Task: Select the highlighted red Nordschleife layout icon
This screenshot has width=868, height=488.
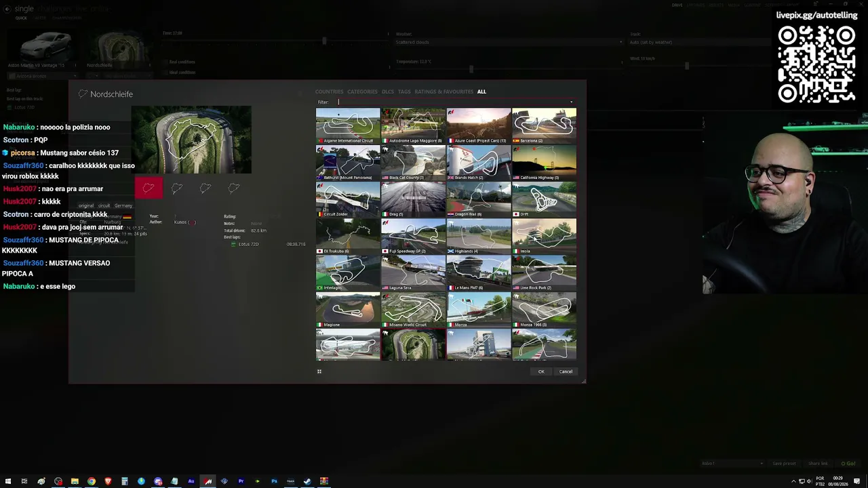Action: (149, 188)
